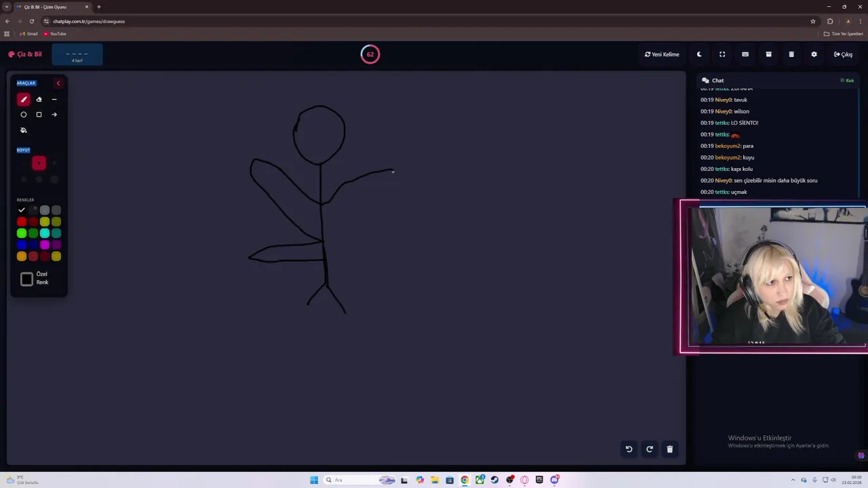Collapse the Araçlar tools panel
Viewport: 868px width, 488px height.
58,83
